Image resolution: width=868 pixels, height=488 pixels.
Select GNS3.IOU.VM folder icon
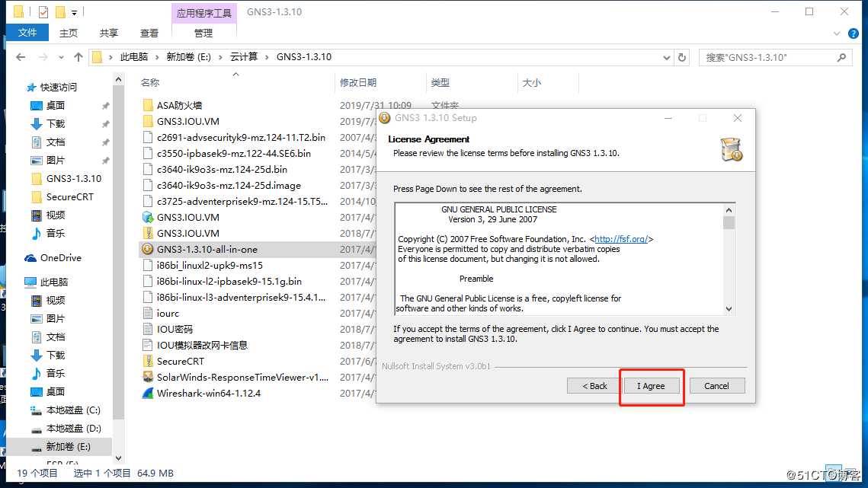coord(148,121)
